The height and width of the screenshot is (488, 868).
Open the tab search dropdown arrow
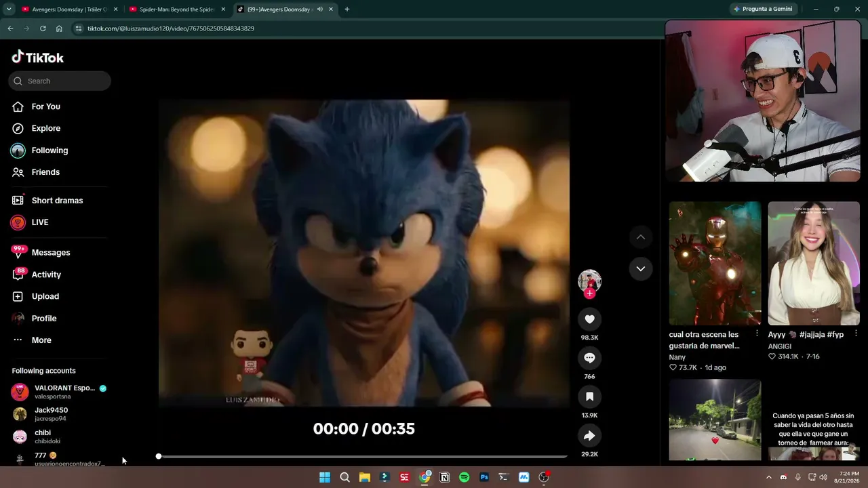point(9,9)
